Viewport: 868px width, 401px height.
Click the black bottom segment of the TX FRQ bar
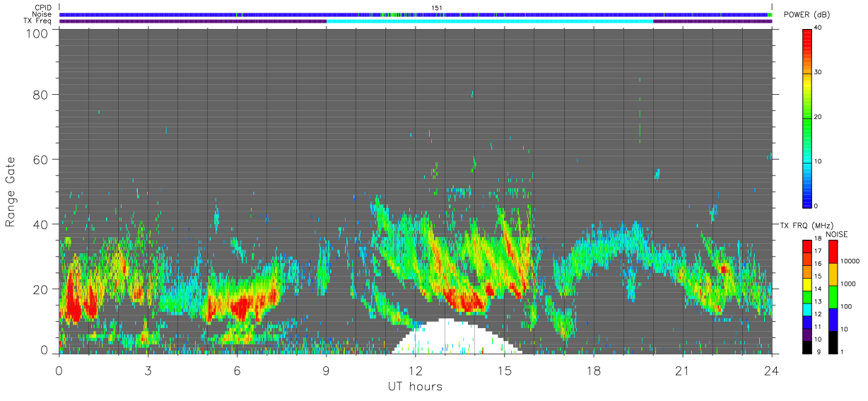pos(807,346)
